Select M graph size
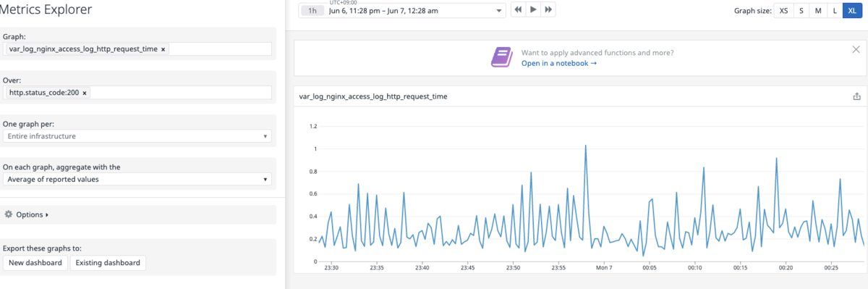 pos(818,11)
